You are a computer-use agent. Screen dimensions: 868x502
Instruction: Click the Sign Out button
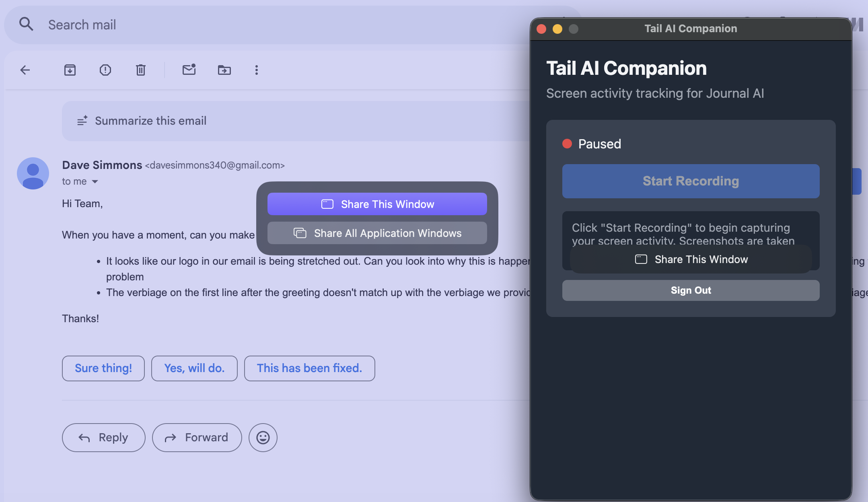coord(691,290)
